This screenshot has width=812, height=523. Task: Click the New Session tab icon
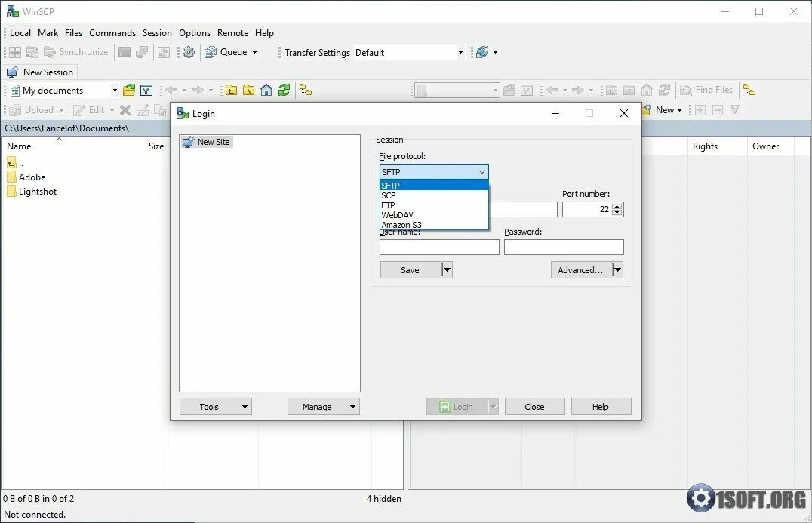pyautogui.click(x=12, y=72)
